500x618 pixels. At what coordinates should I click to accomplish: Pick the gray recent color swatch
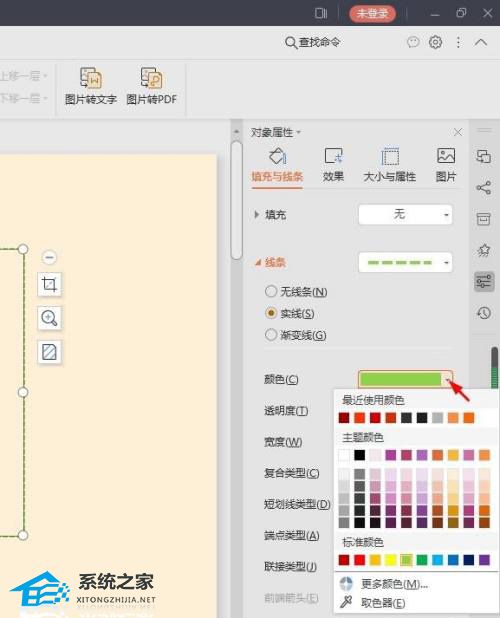[437, 418]
